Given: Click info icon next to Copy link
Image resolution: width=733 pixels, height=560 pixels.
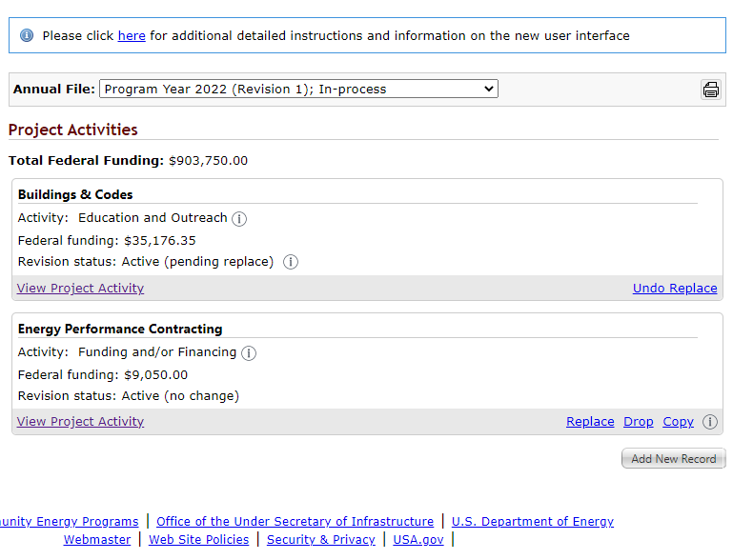Looking at the screenshot, I should click(710, 422).
